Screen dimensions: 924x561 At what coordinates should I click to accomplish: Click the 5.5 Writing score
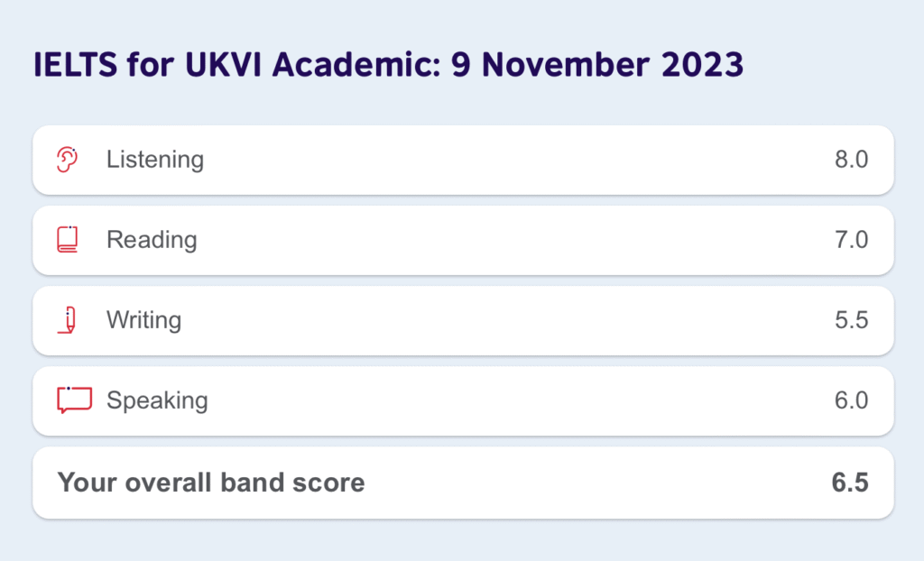[x=851, y=320]
